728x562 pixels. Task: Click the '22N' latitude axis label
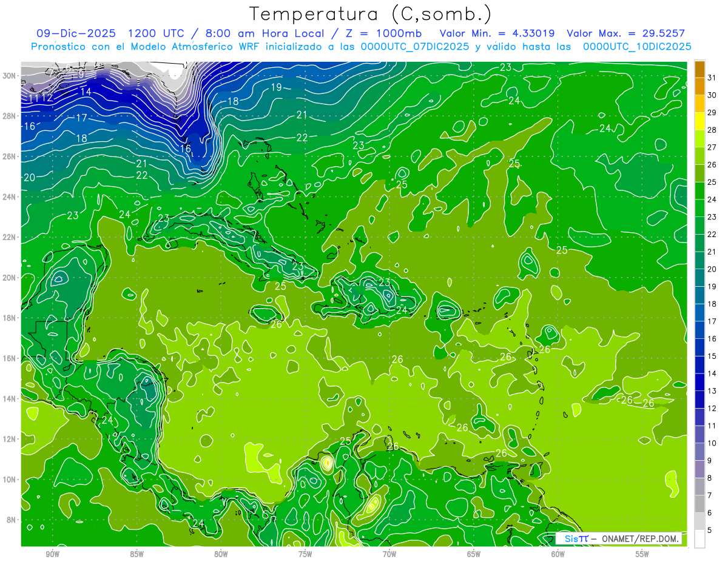point(9,237)
